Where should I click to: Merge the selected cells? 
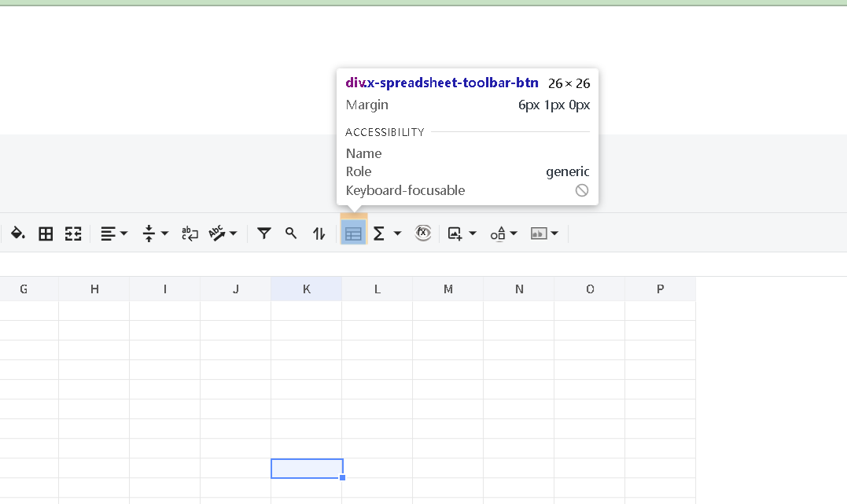point(73,233)
